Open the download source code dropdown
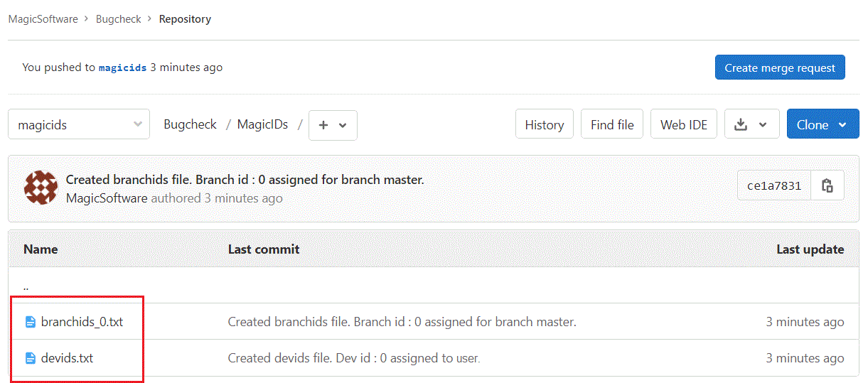This screenshot has width=868, height=383. pyautogui.click(x=752, y=124)
